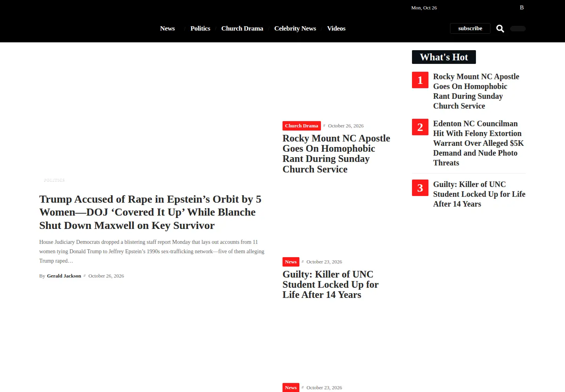Open What's Hot story: Rocky Mount NC Apostle
The image size is (565, 392).
point(476,91)
